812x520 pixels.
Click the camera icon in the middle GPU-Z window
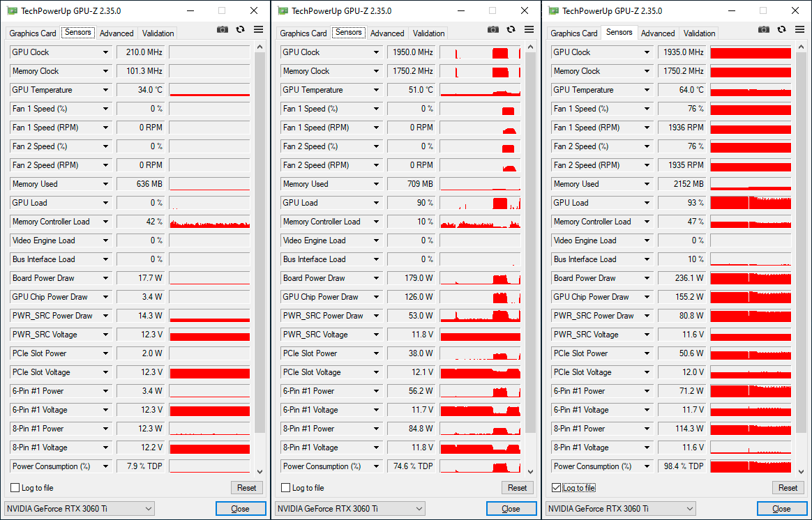pos(493,29)
